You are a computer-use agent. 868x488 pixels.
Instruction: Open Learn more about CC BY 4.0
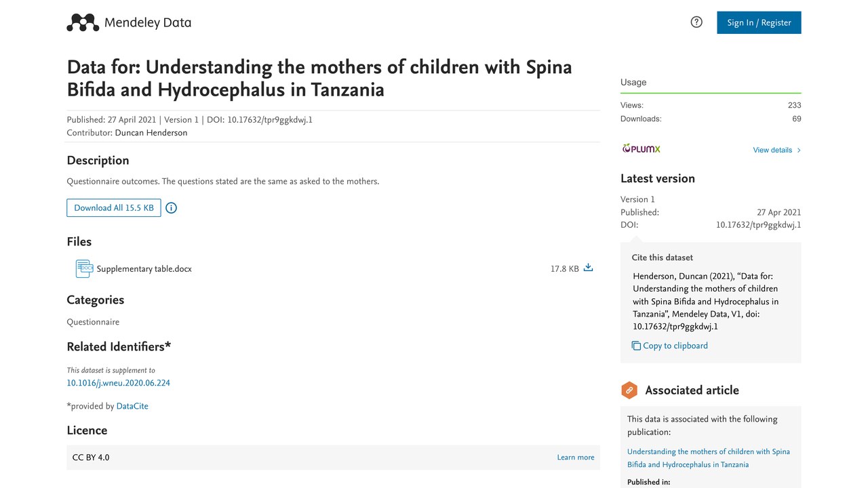click(x=576, y=457)
